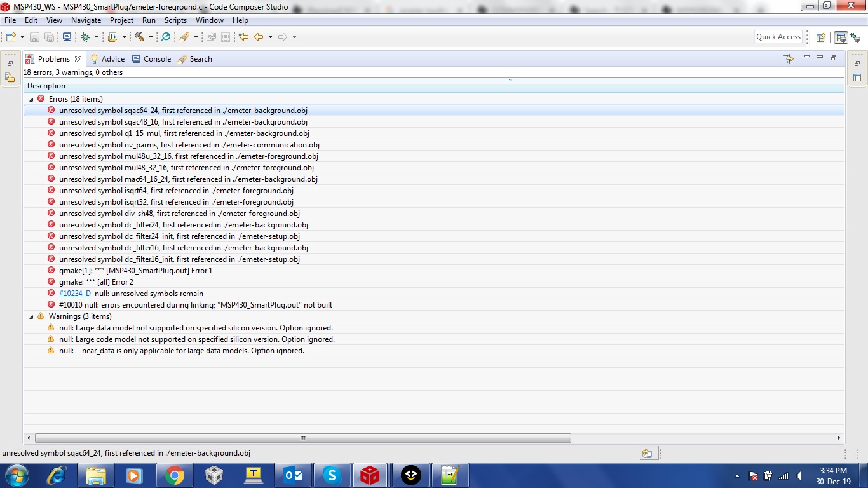The width and height of the screenshot is (868, 488).
Task: Click the Description column header
Action: (x=434, y=86)
